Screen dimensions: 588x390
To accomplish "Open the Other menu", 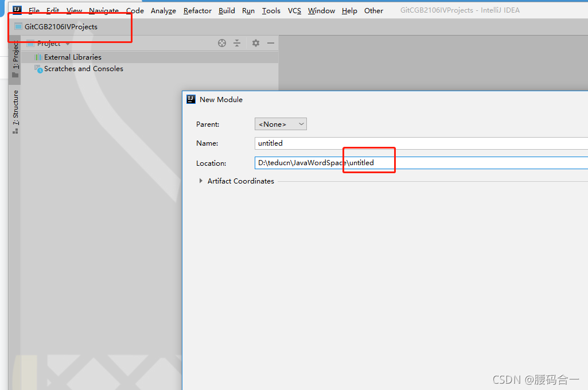I will tap(373, 10).
